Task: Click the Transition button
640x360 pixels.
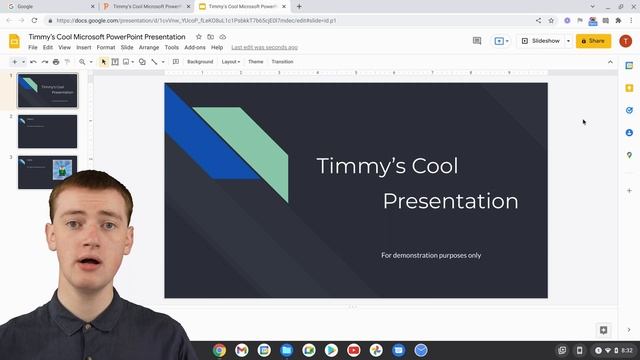Action: tap(282, 62)
